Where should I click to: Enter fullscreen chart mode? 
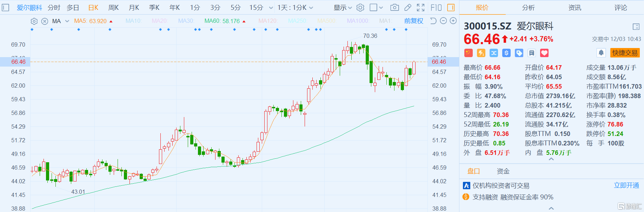click(x=420, y=7)
